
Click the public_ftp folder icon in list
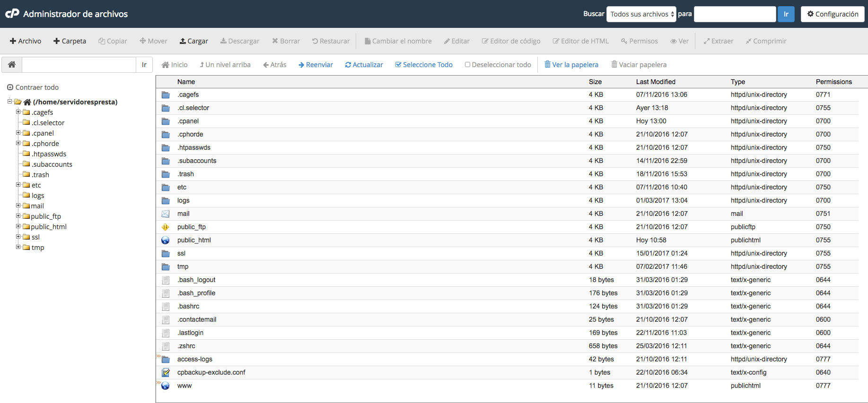click(166, 227)
